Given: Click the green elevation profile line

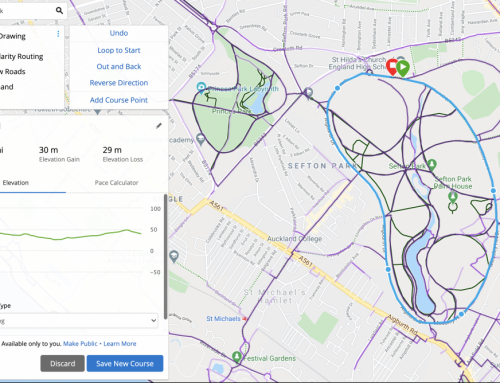Looking at the screenshot, I should (x=70, y=236).
